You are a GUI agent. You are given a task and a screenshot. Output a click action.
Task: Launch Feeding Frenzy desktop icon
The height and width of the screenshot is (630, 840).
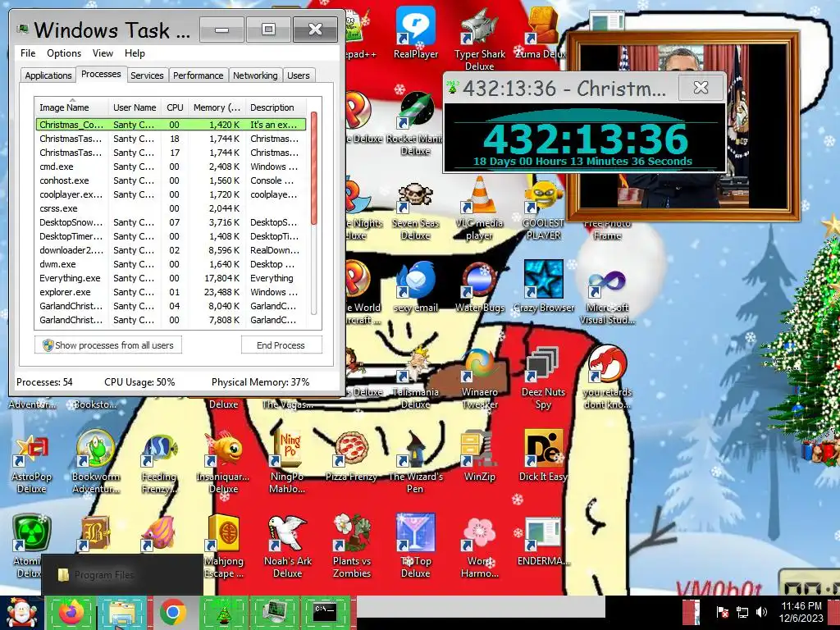[159, 464]
